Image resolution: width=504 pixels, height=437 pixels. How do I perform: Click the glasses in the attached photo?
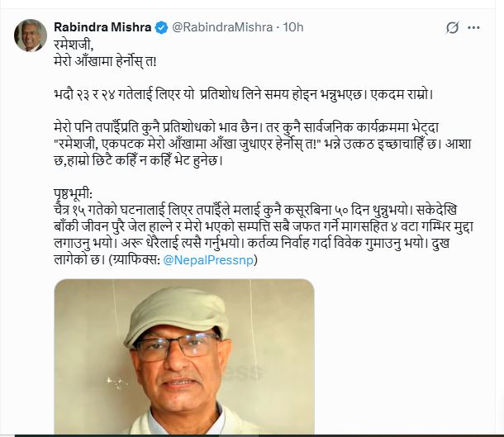[178, 346]
